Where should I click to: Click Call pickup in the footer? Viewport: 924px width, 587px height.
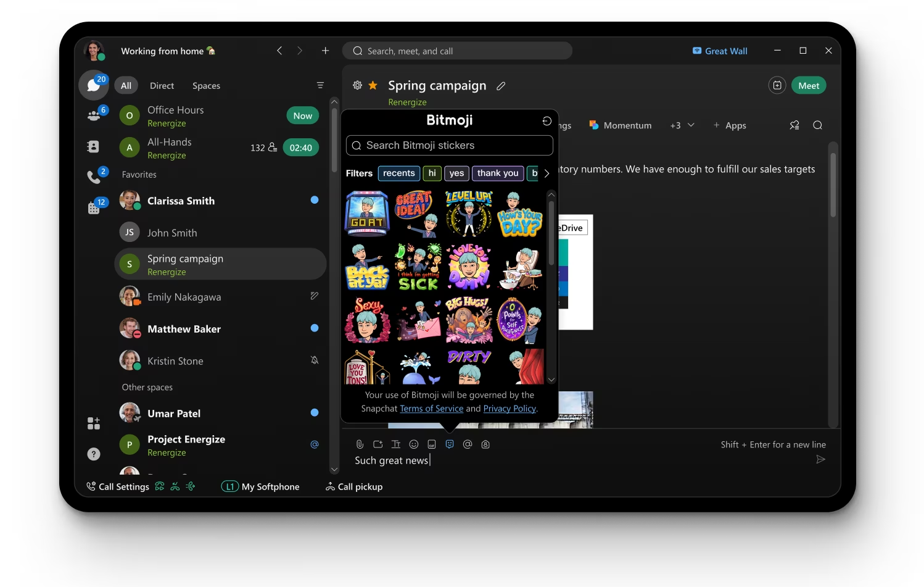point(354,486)
